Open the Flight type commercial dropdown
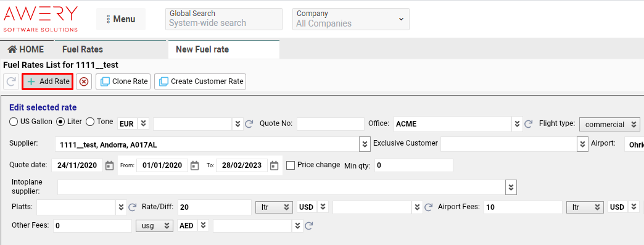This screenshot has height=245, width=644. 609,125
